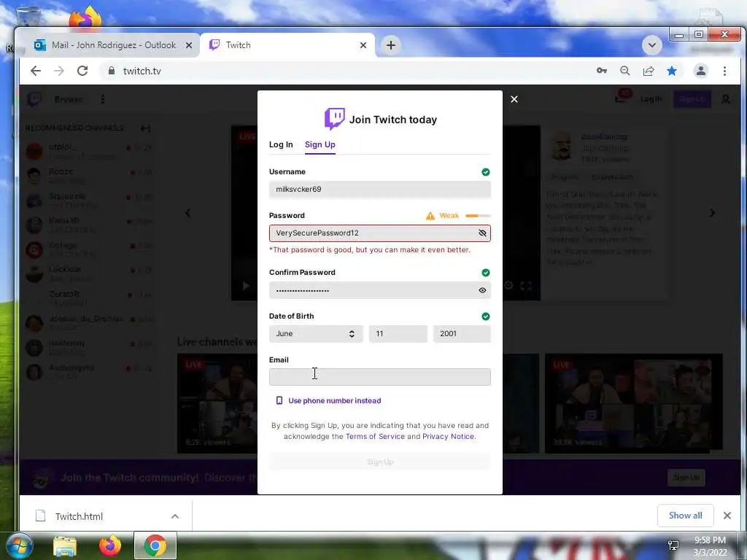747x560 pixels.
Task: Click the Confirm Password green checkmark
Action: click(x=485, y=273)
